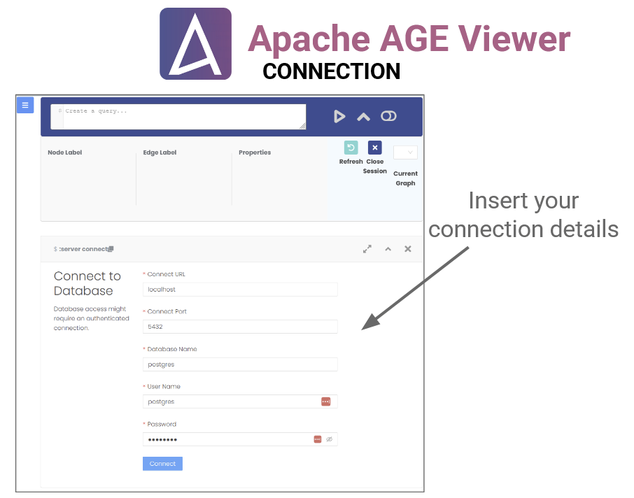
Task: Click the Connect URL field
Action: [240, 289]
